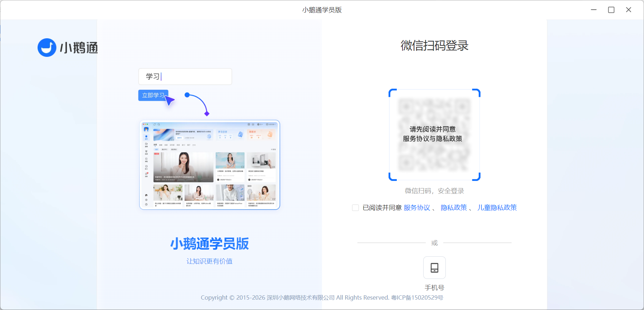The image size is (644, 310).
Task: Open the 隐私政策 link
Action: tap(454, 208)
